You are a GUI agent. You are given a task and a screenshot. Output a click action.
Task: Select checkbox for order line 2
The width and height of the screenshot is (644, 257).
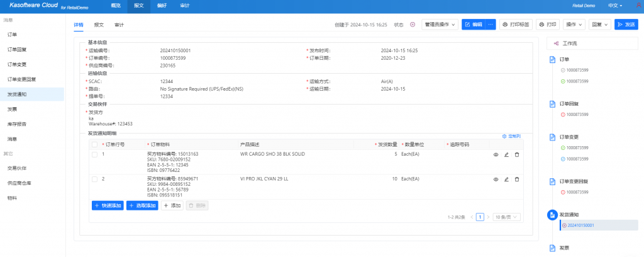[x=95, y=180]
